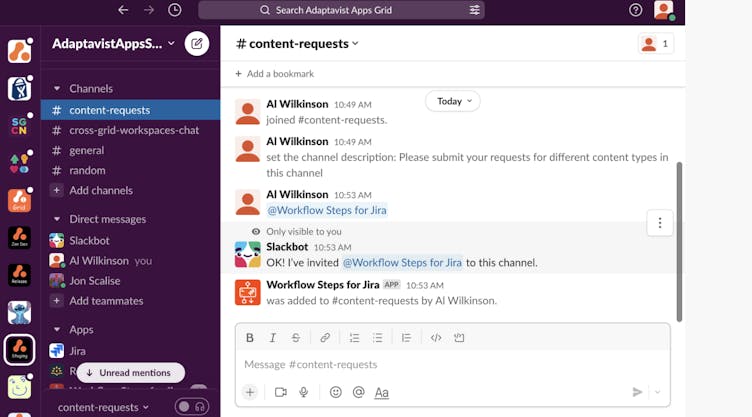Image resolution: width=752 pixels, height=417 pixels.
Task: Click the Search Adaptavist Apps Grid field
Action: pyautogui.click(x=341, y=10)
